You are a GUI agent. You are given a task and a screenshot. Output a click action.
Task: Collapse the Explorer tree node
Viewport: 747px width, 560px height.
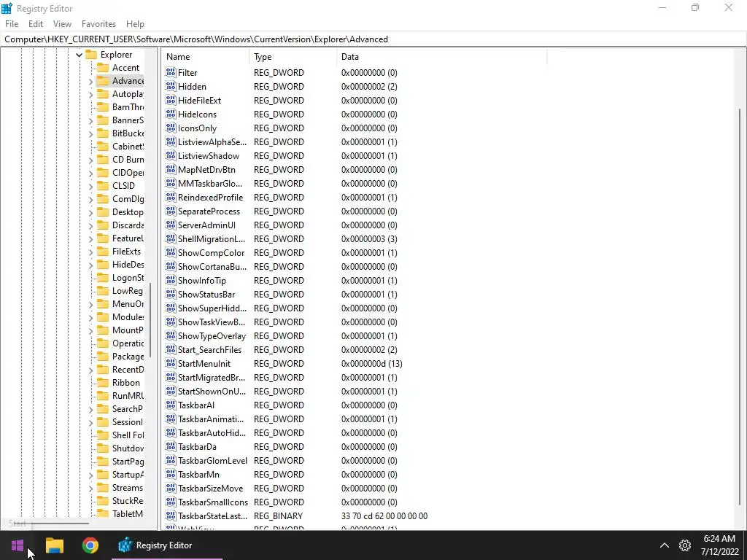click(79, 55)
